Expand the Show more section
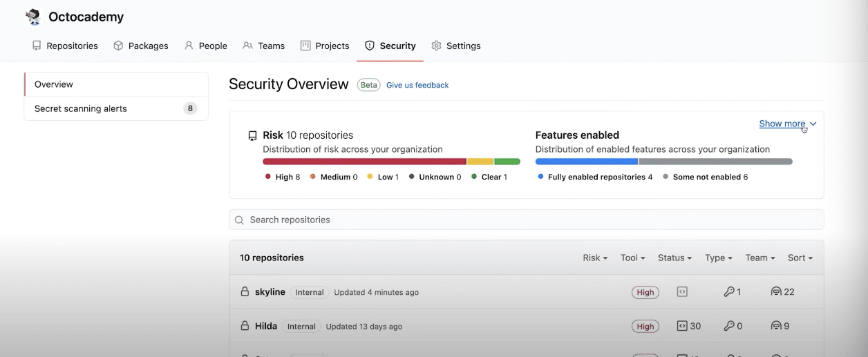The height and width of the screenshot is (357, 868). [x=788, y=124]
